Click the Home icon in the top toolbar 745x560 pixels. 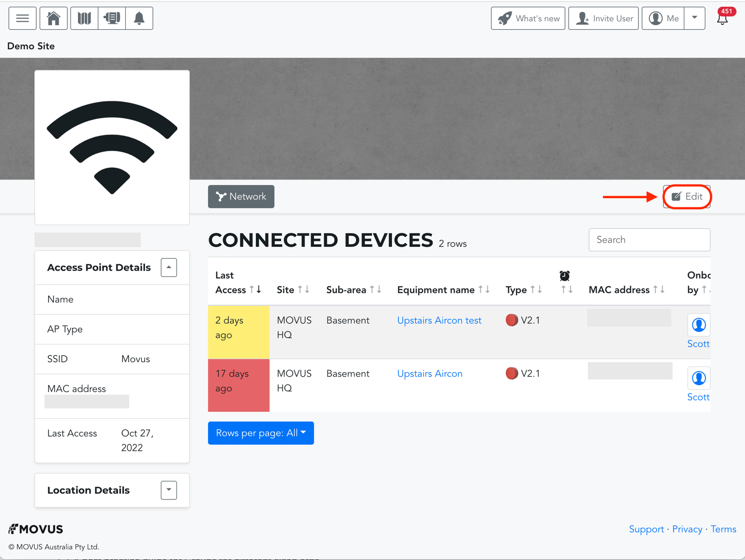53,18
